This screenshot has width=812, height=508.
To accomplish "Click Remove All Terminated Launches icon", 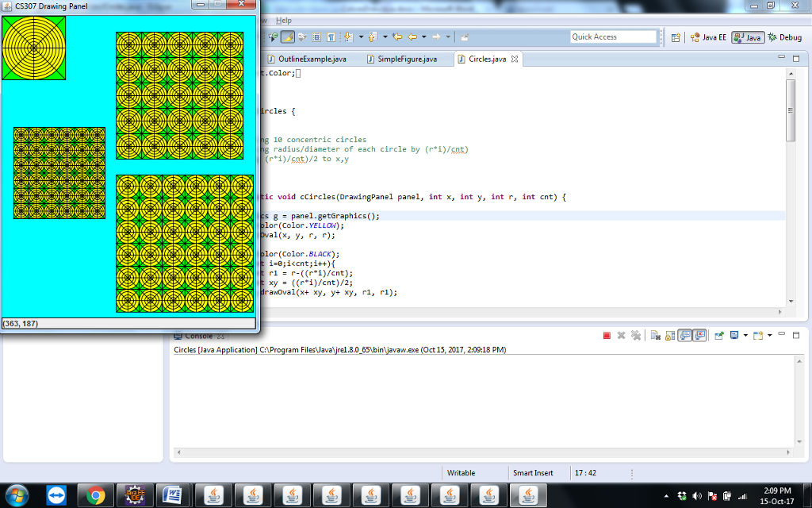I will (x=636, y=336).
